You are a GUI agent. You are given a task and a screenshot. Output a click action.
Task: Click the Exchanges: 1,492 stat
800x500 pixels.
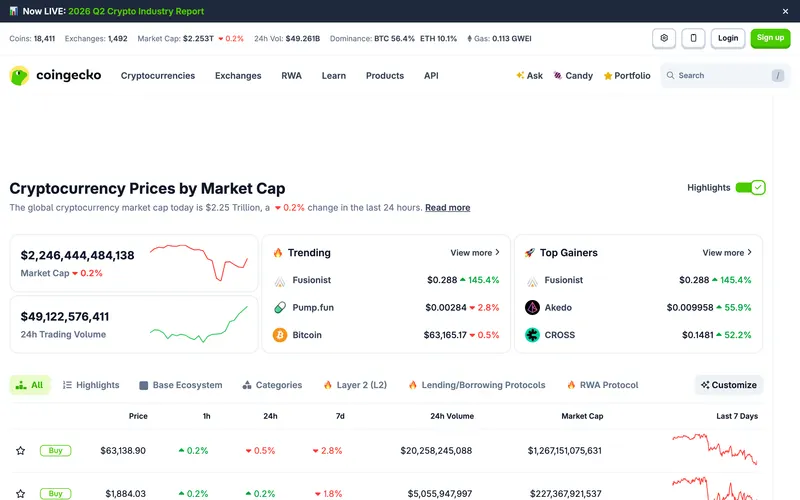coord(96,39)
